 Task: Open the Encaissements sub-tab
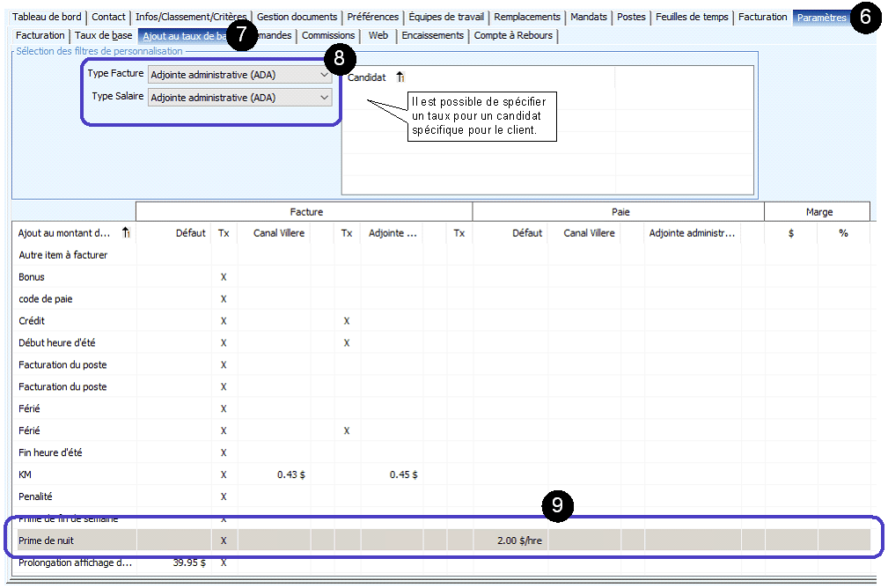tap(432, 36)
